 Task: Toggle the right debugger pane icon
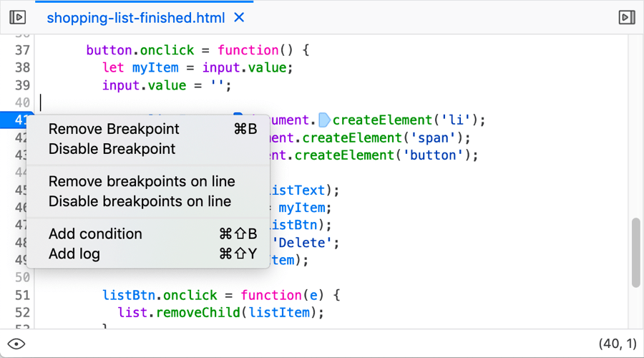click(626, 17)
